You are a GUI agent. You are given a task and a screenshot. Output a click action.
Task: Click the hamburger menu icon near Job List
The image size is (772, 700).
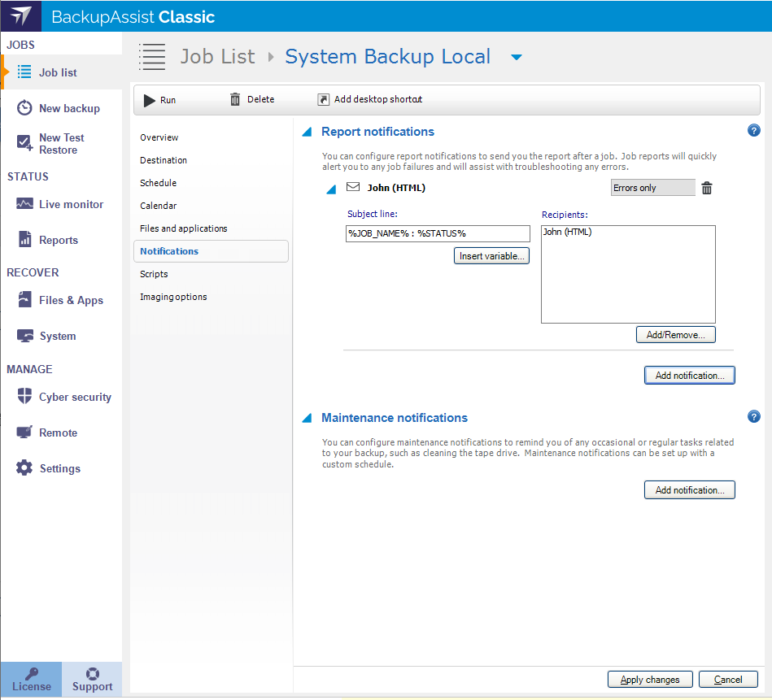click(x=151, y=56)
